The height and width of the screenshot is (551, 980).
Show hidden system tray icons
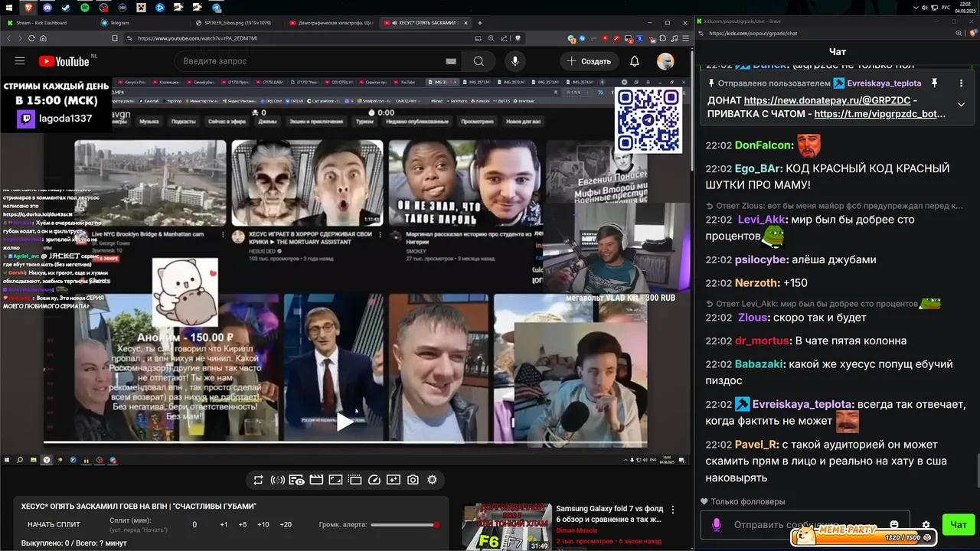916,7
